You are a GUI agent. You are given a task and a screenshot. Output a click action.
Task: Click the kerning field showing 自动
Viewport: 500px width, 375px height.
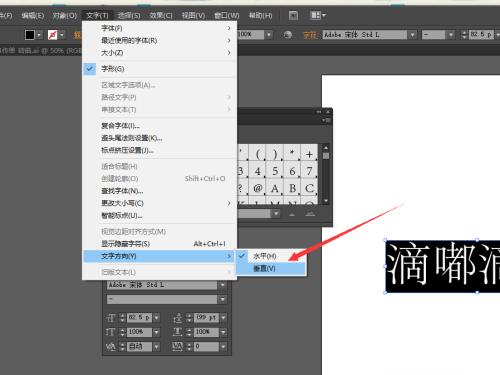[x=139, y=347]
